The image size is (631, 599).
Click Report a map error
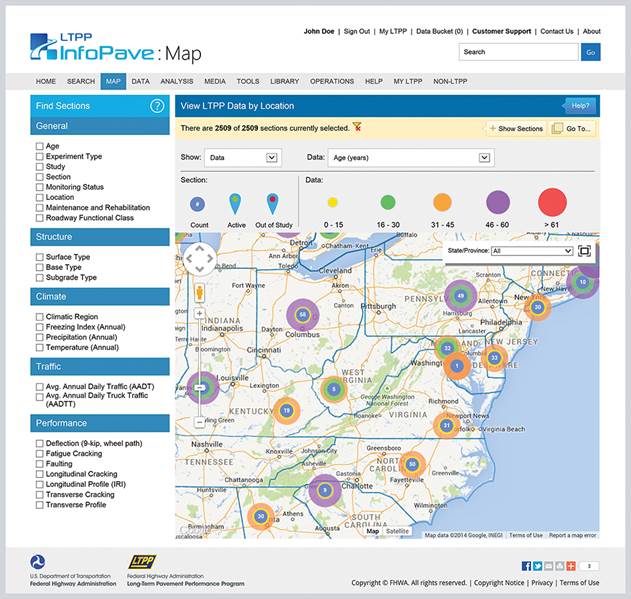pyautogui.click(x=572, y=535)
